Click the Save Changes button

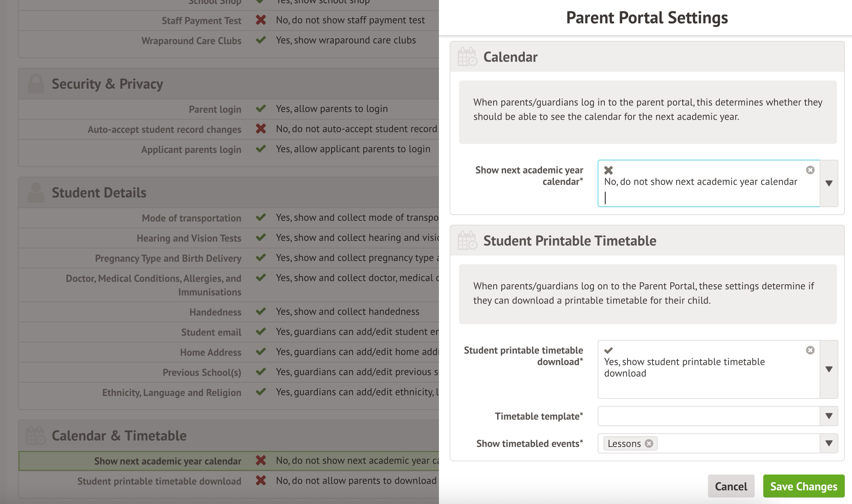point(804,486)
